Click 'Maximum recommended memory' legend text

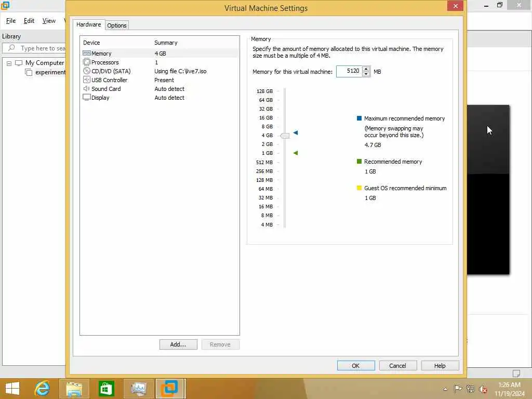(x=404, y=118)
